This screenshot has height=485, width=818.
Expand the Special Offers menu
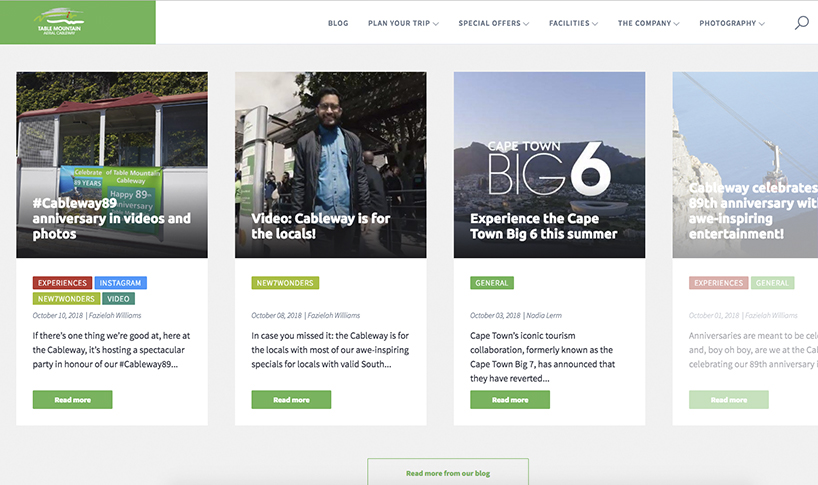click(494, 23)
